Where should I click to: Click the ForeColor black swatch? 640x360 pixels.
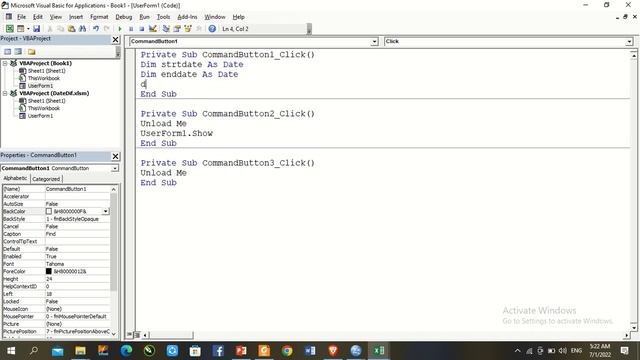click(49, 271)
